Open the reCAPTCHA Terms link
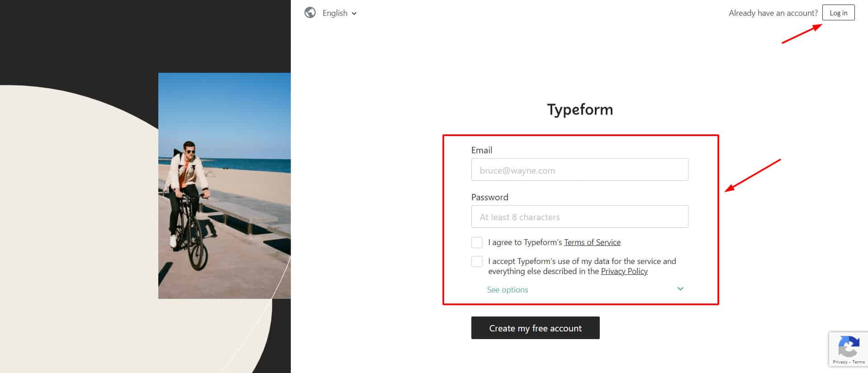Screen dimensions: 868x373 pos(859,362)
